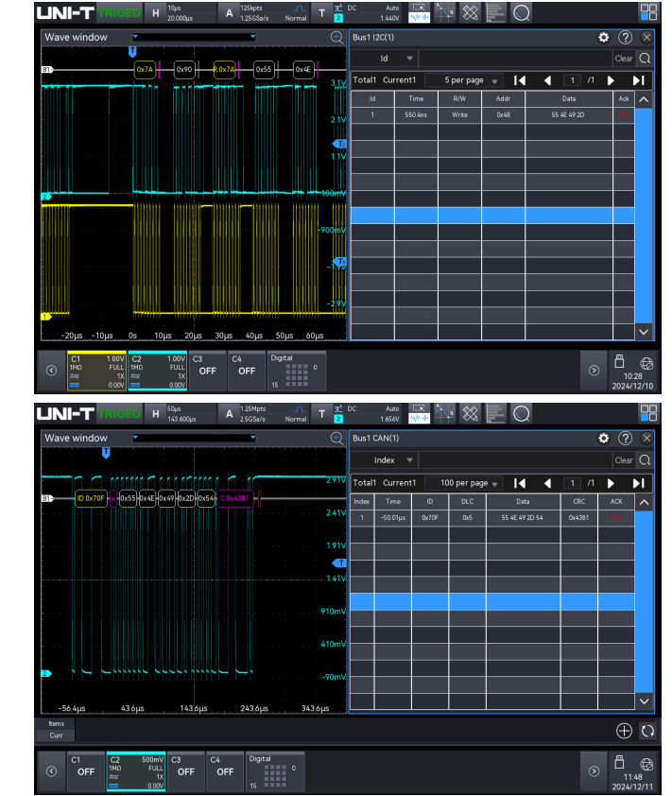Go to first page in CAN table

(x=519, y=481)
